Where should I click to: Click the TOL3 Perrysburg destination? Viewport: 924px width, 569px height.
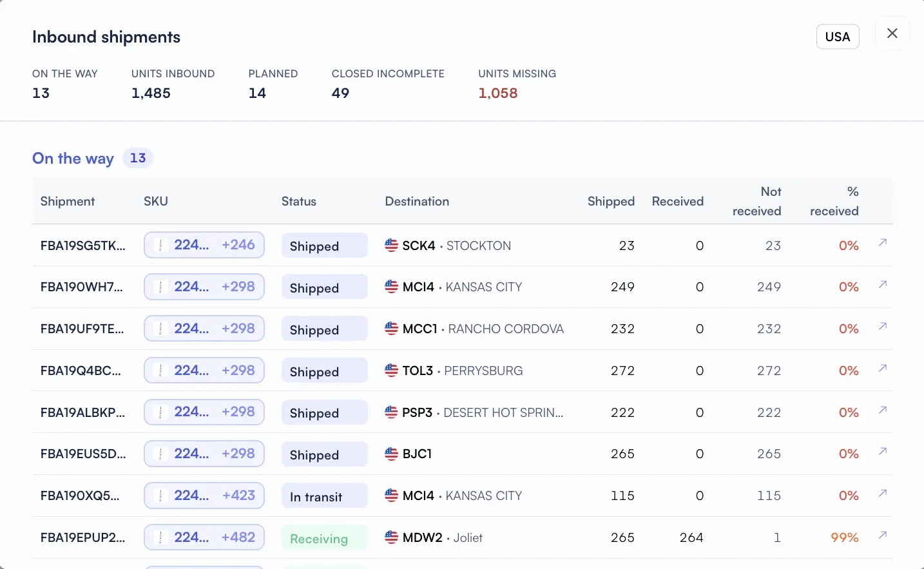454,371
